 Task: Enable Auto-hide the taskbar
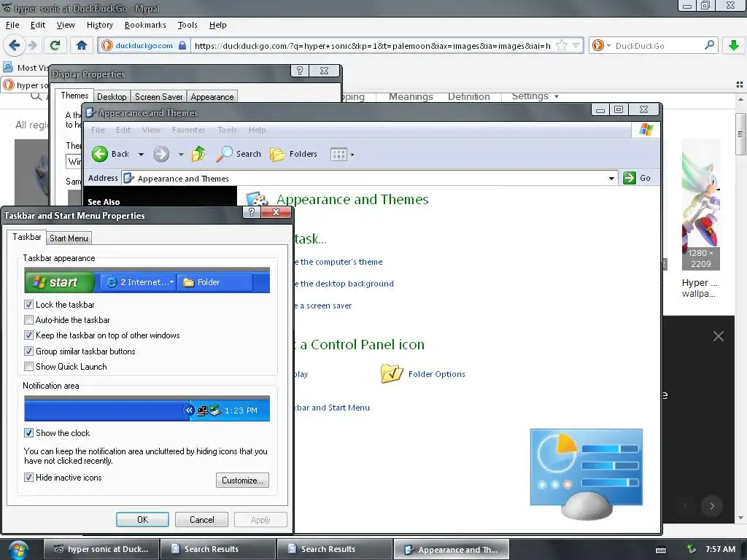click(28, 320)
